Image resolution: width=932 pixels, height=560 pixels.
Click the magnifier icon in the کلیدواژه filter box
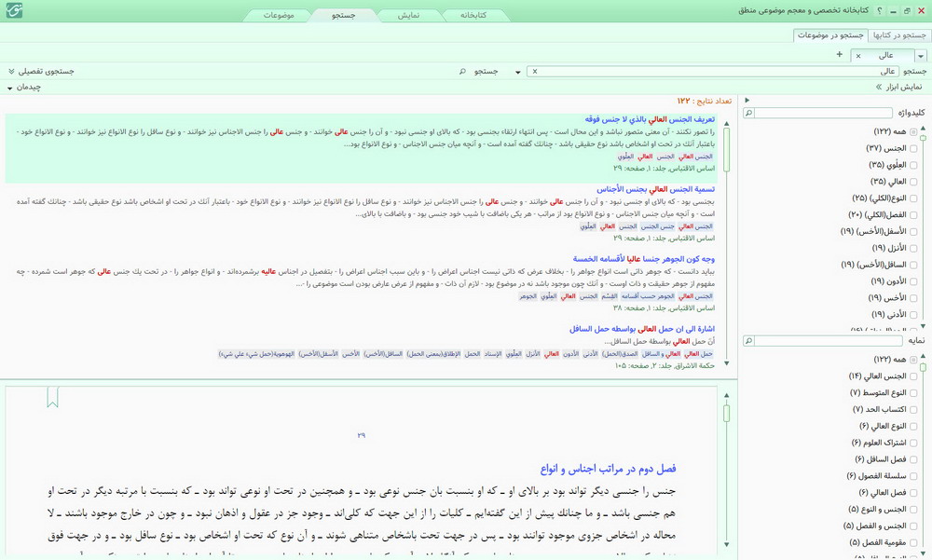[x=749, y=113]
